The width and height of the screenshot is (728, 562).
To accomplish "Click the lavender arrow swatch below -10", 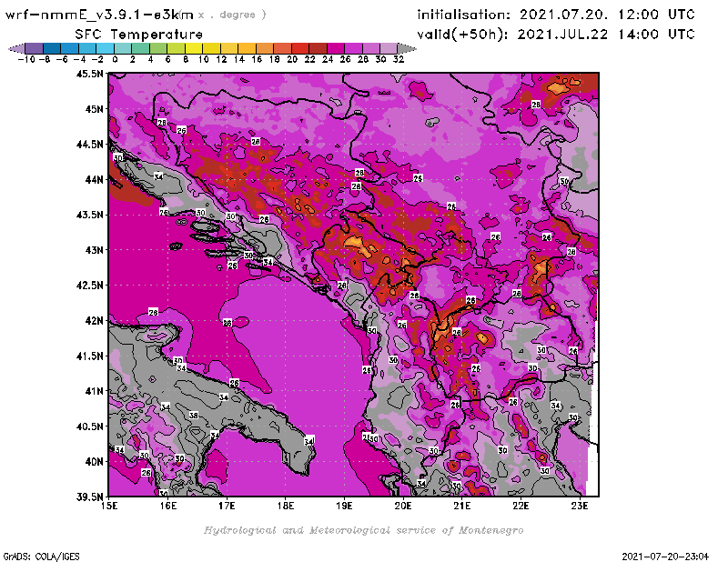I will tap(16, 48).
